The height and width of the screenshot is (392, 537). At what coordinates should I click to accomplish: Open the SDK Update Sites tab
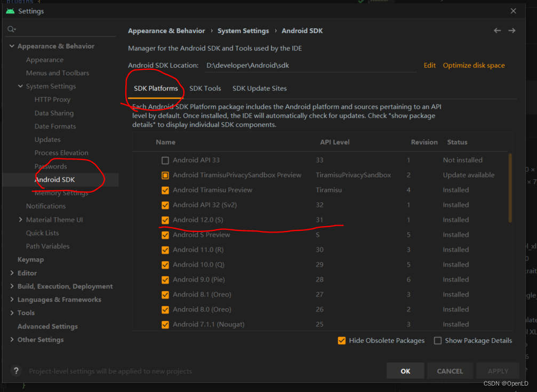259,89
